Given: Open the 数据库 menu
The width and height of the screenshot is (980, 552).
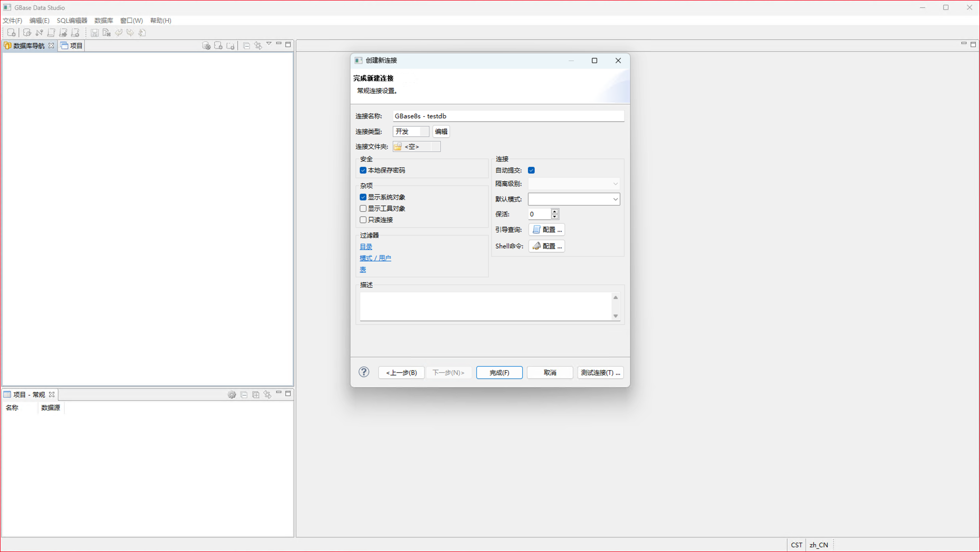Looking at the screenshot, I should point(104,21).
